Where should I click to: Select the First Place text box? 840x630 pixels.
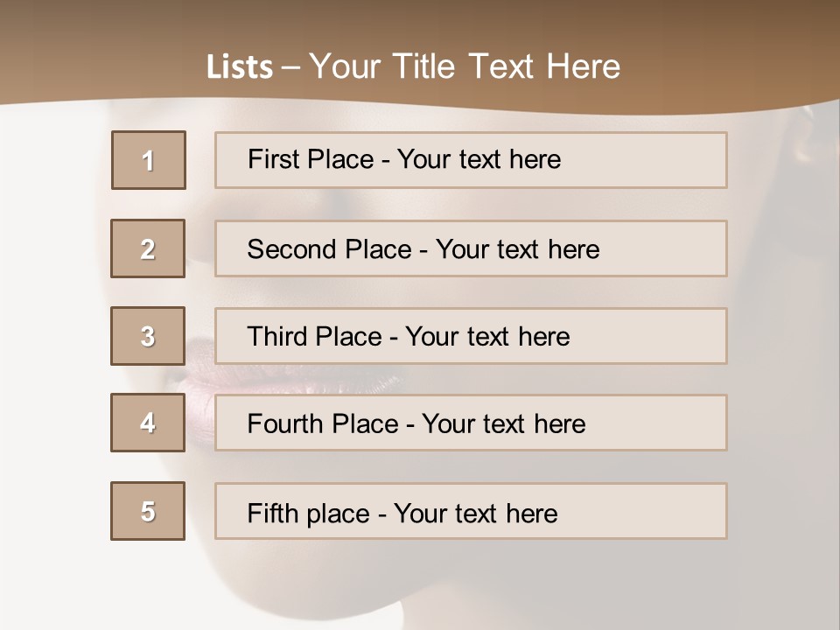coord(471,160)
